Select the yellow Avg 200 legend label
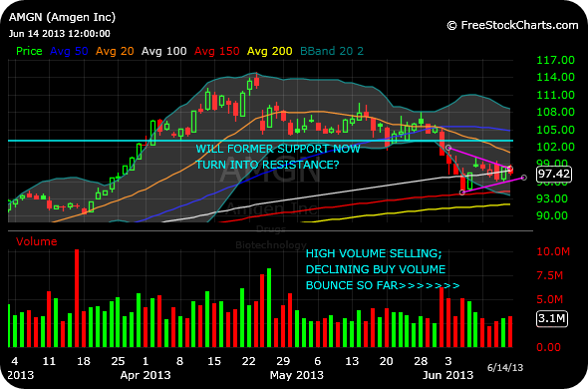The height and width of the screenshot is (389, 588). click(x=270, y=51)
